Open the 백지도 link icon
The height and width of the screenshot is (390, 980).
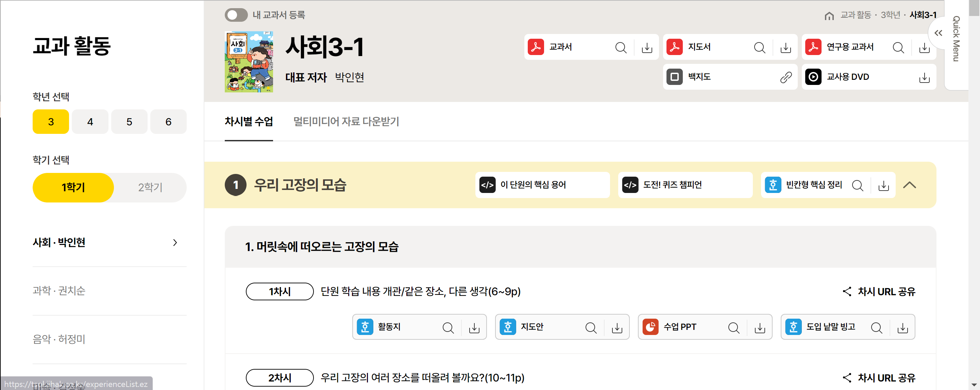pyautogui.click(x=786, y=77)
